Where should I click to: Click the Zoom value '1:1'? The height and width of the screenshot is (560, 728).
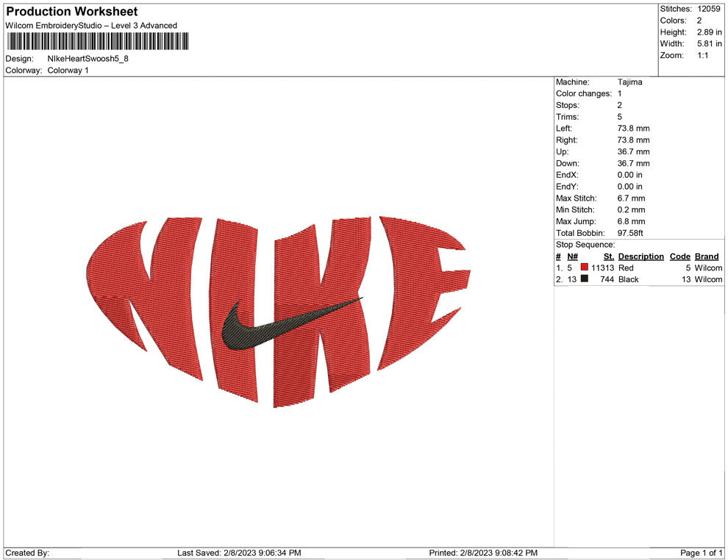click(x=702, y=55)
